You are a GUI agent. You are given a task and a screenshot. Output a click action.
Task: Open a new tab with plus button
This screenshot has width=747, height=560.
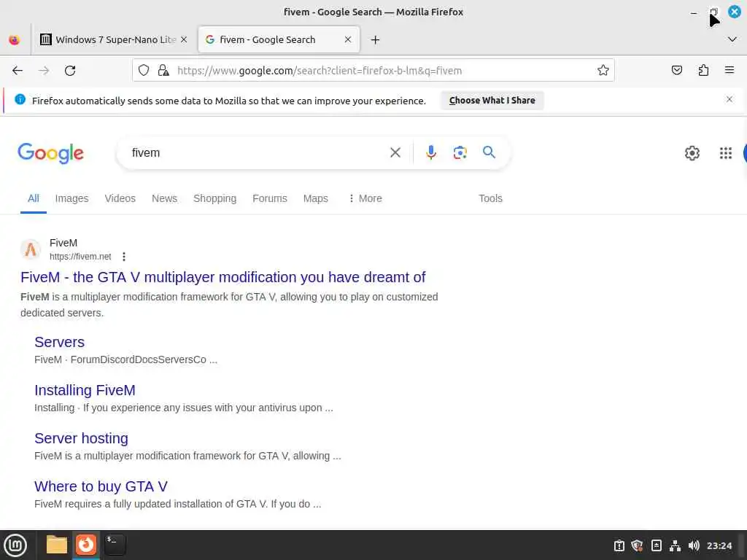(376, 39)
